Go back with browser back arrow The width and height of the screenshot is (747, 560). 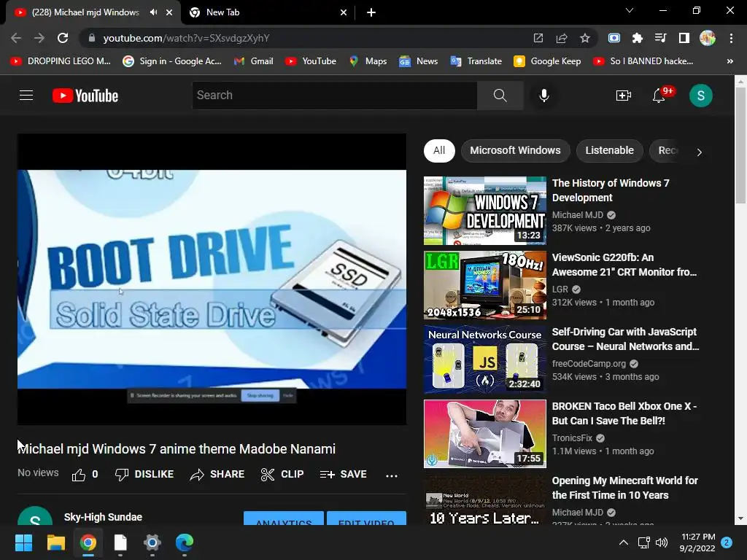point(16,38)
